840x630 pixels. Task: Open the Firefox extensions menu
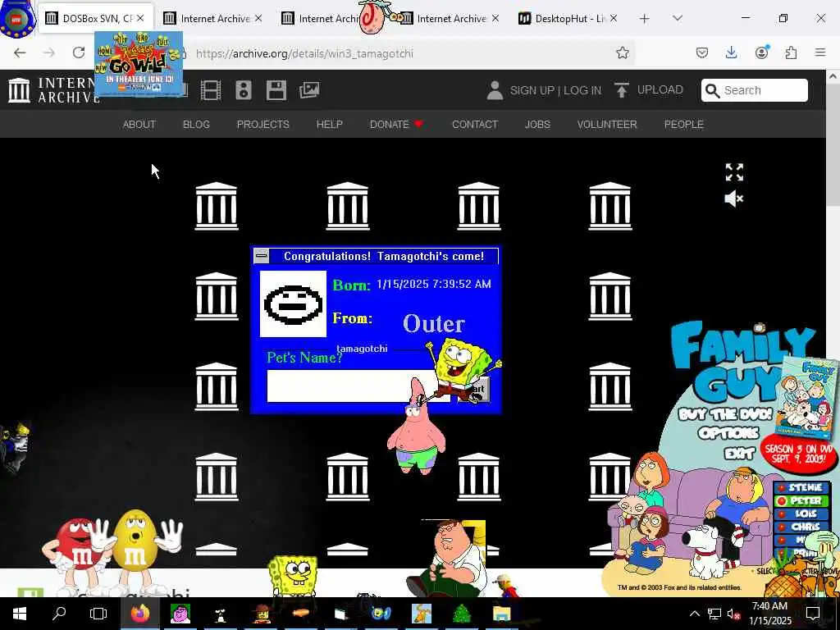tap(791, 52)
